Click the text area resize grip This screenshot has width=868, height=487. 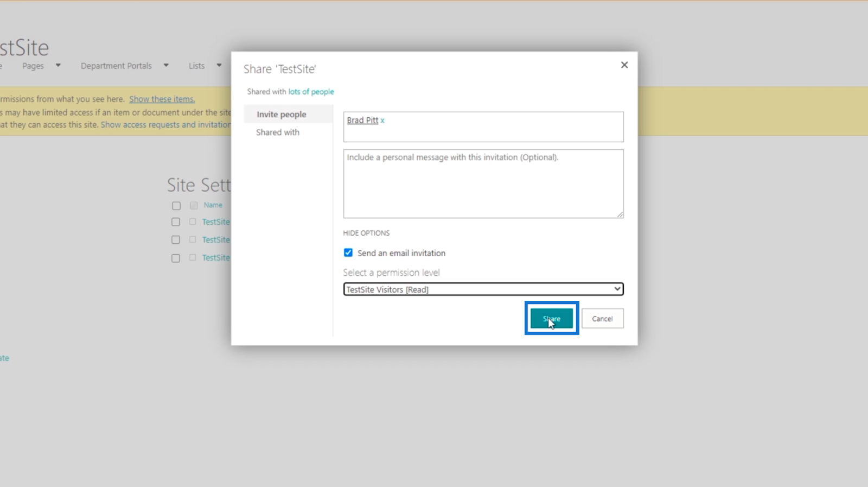(620, 214)
